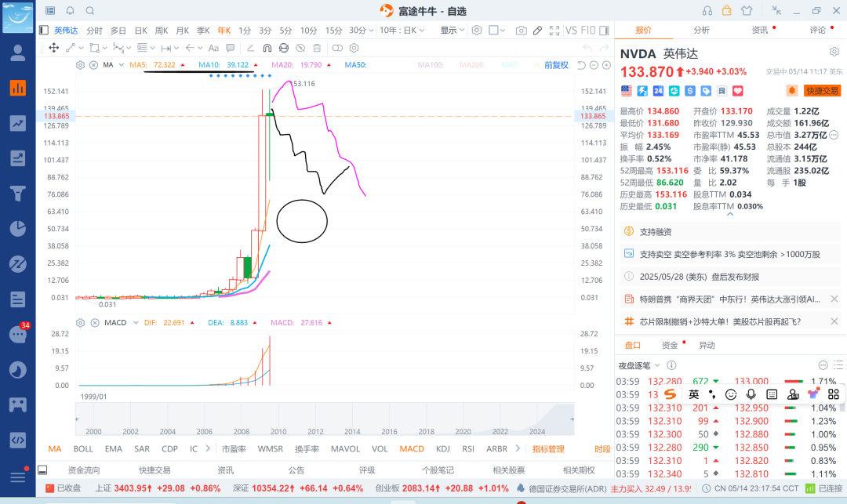Open notifications bell in title bar
Viewport: 847px width, 504px height.
click(x=71, y=11)
